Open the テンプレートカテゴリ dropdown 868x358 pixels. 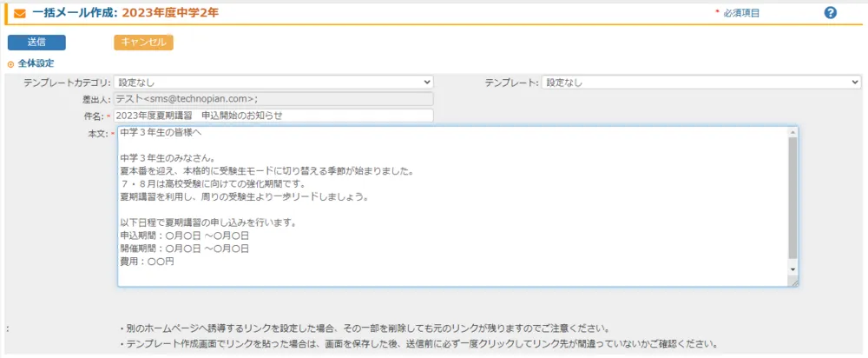(273, 83)
